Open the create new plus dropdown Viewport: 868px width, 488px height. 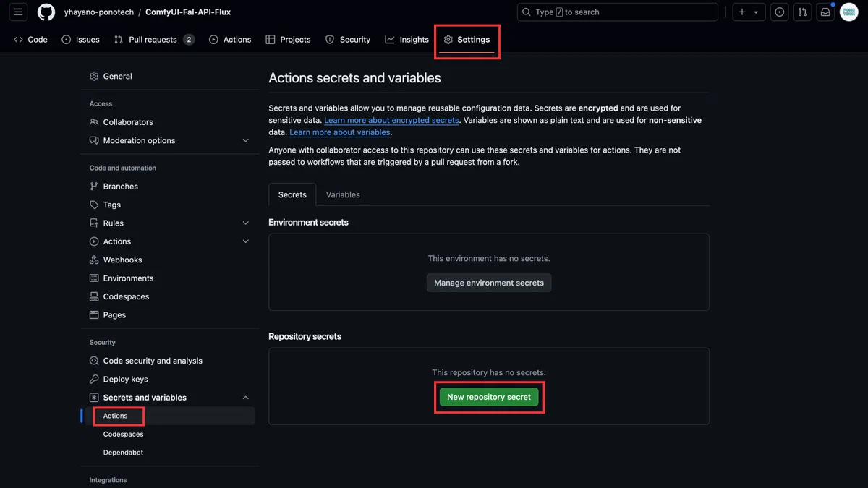click(749, 12)
